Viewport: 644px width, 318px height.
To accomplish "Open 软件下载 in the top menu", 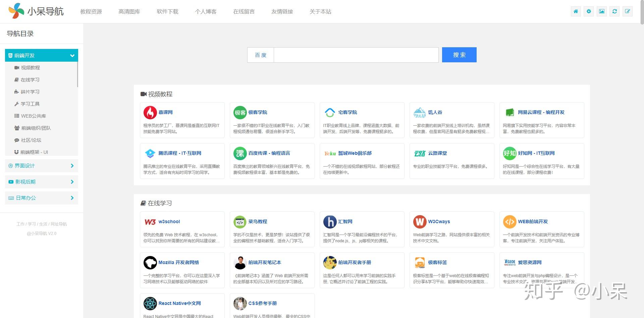I will tap(167, 11).
